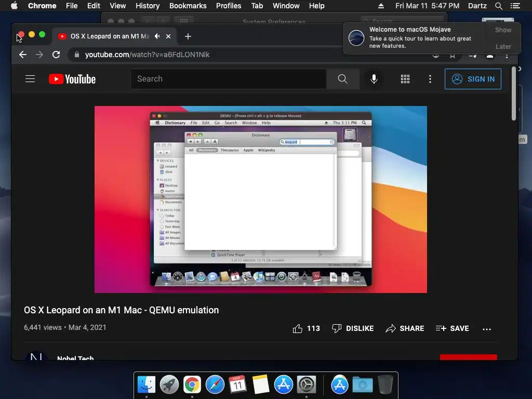The height and width of the screenshot is (399, 532).
Task: Click the Dartz user name in menu bar
Action: click(x=477, y=6)
